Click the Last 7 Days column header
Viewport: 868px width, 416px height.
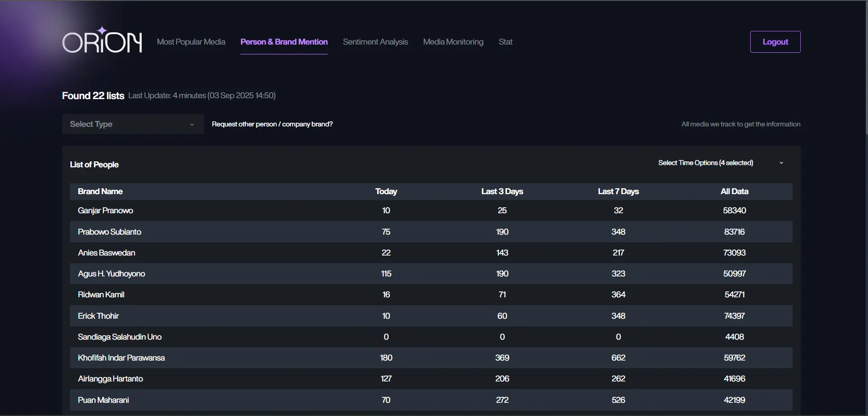tap(618, 191)
